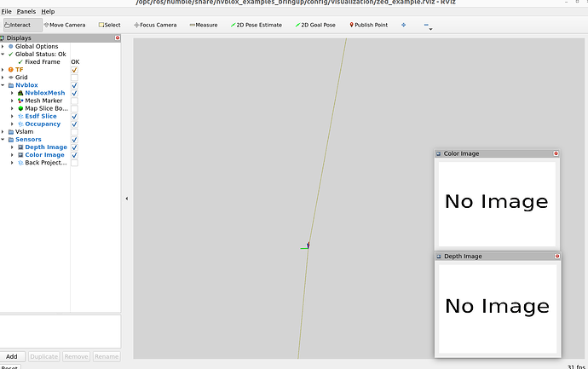Open the Help menu
The height and width of the screenshot is (369, 588).
point(48,12)
